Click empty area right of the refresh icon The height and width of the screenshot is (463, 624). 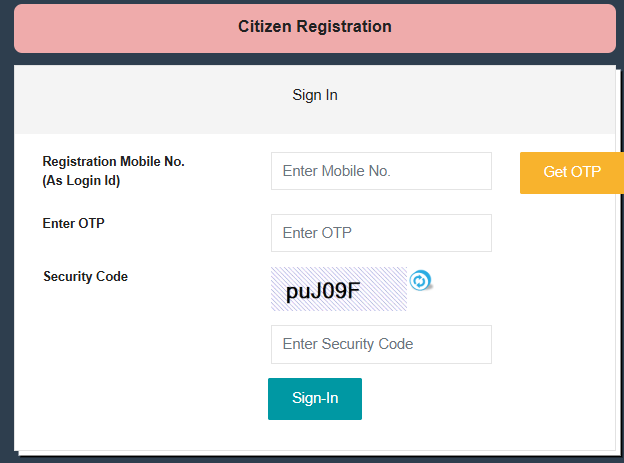point(520,285)
